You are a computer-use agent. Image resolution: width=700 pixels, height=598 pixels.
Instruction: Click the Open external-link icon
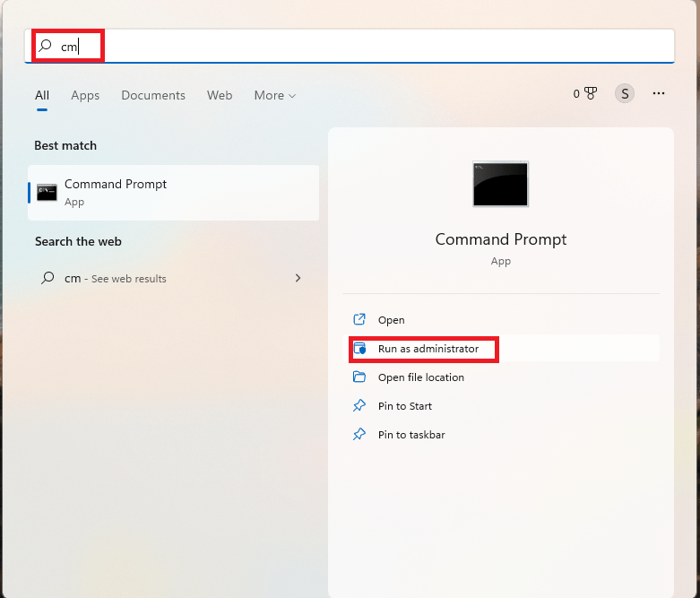(359, 319)
